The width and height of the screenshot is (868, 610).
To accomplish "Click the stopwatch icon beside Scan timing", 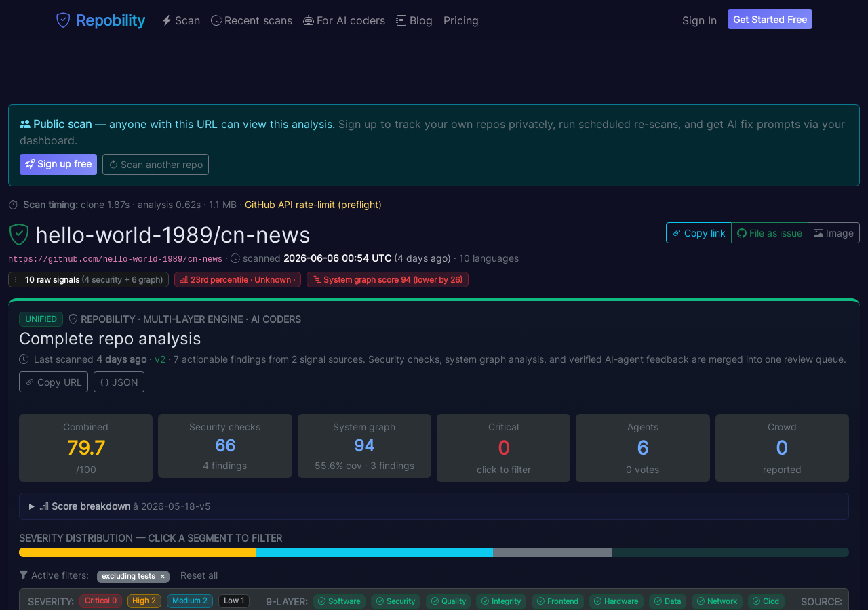I will pos(13,205).
